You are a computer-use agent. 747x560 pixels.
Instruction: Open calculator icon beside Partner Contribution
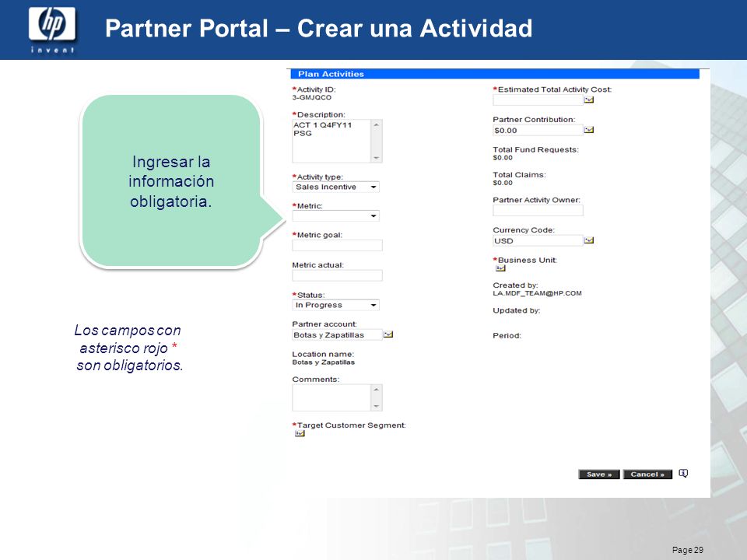(x=589, y=130)
